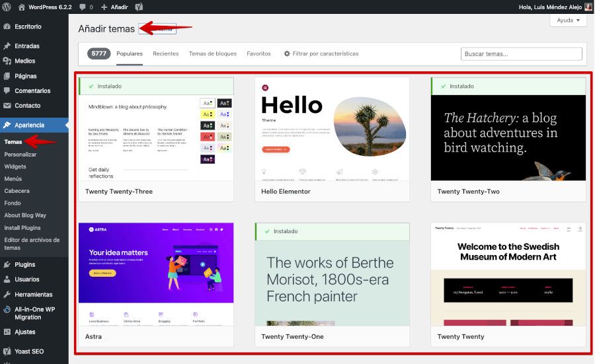This screenshot has width=595, height=364.
Task: Open Editor de archivos de temas
Action: (32, 244)
